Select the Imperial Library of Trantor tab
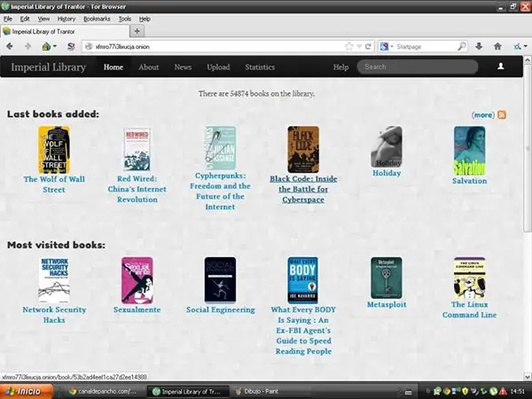Viewport: 532px width, 399px height. 65,32
